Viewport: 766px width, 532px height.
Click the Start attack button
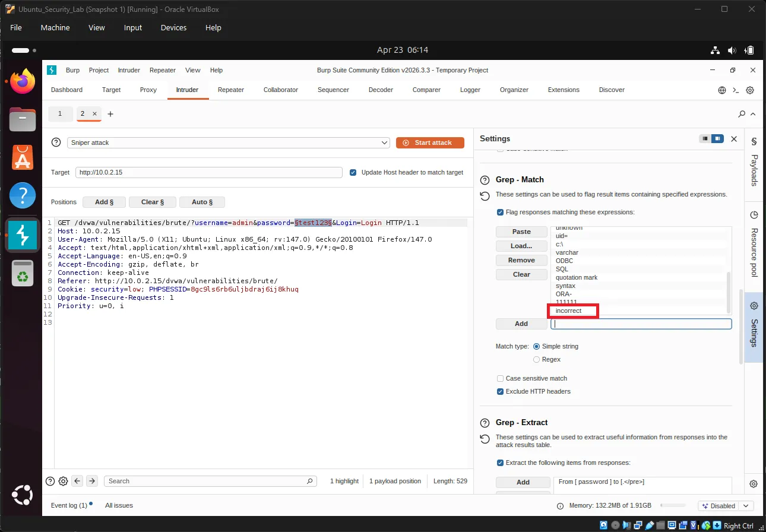click(430, 142)
